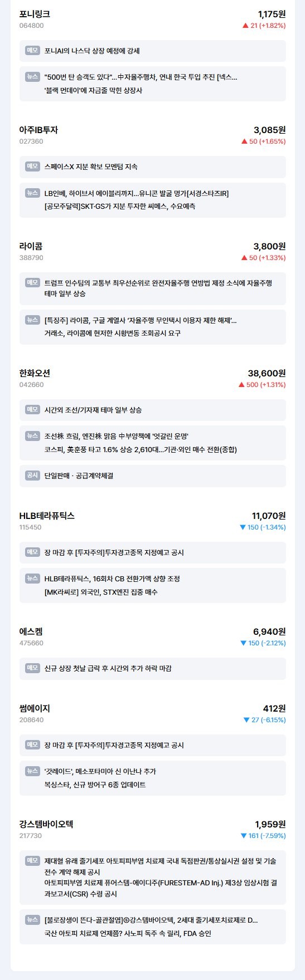Image resolution: width=305 pixels, height=980 pixels.
Task: Click the red up arrow beside 포니링크 price change
Action: tap(245, 26)
